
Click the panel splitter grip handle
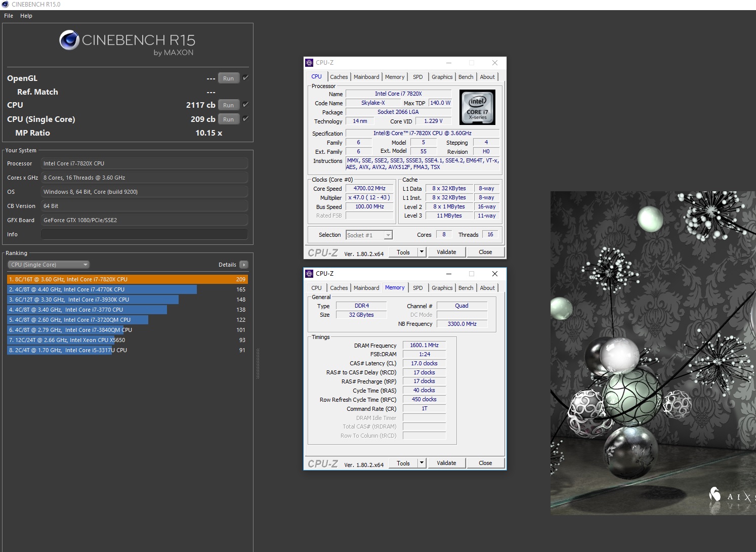click(258, 363)
